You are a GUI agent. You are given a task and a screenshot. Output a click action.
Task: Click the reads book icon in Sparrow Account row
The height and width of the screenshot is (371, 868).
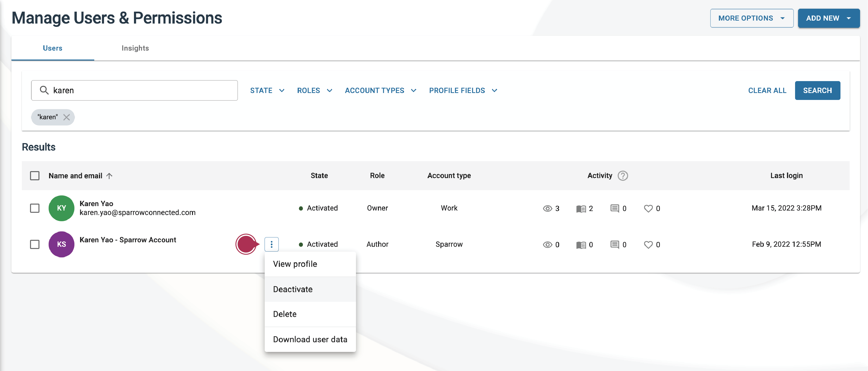pos(581,245)
